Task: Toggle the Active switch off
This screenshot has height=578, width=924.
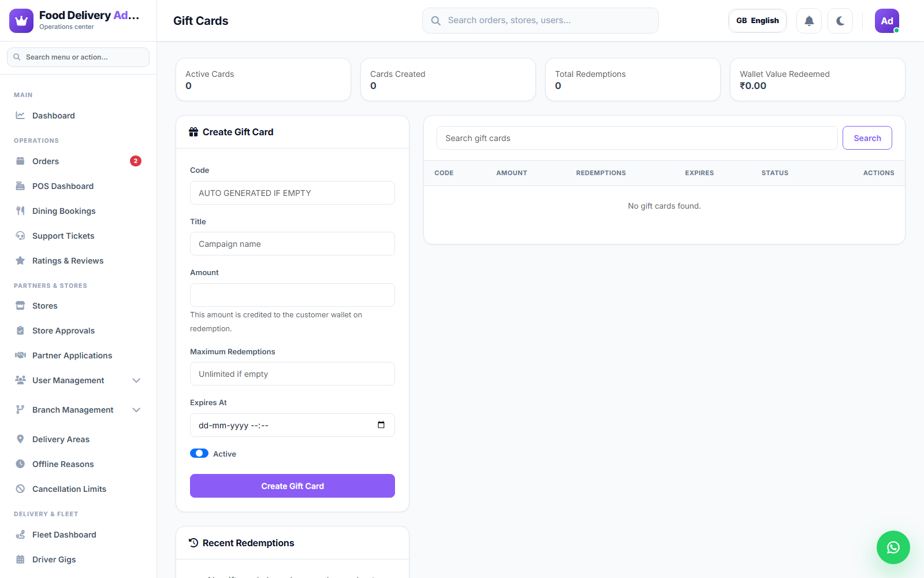Action: point(199,454)
